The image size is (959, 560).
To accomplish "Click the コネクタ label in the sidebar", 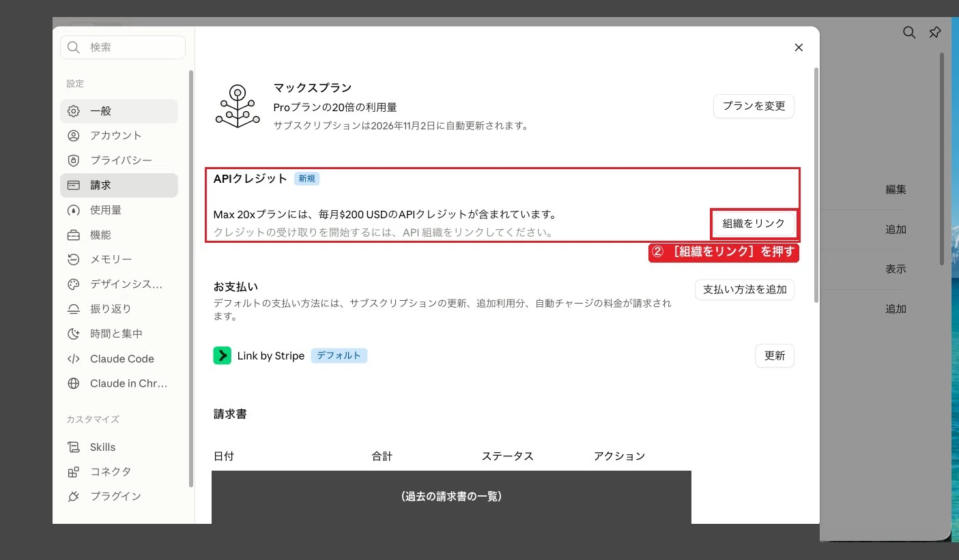I will click(111, 472).
